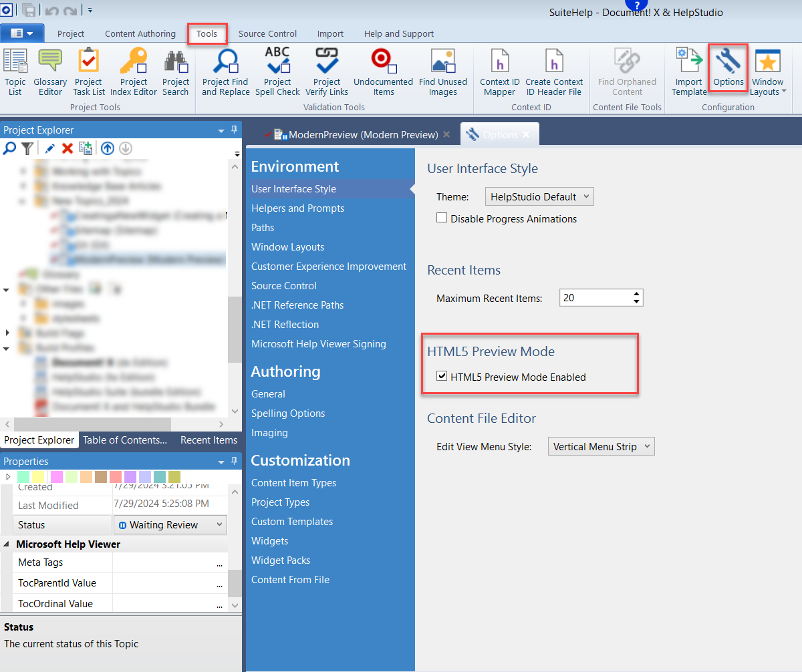Select the Spelling Options settings page

tap(288, 413)
